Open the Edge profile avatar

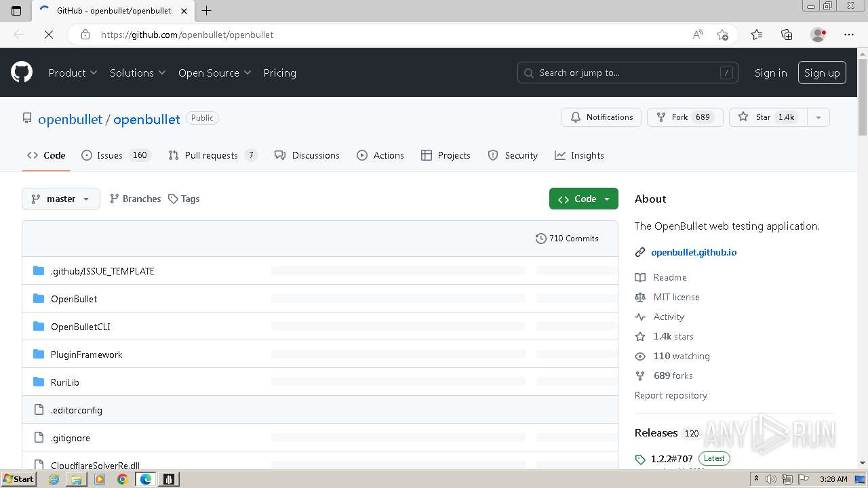click(818, 35)
